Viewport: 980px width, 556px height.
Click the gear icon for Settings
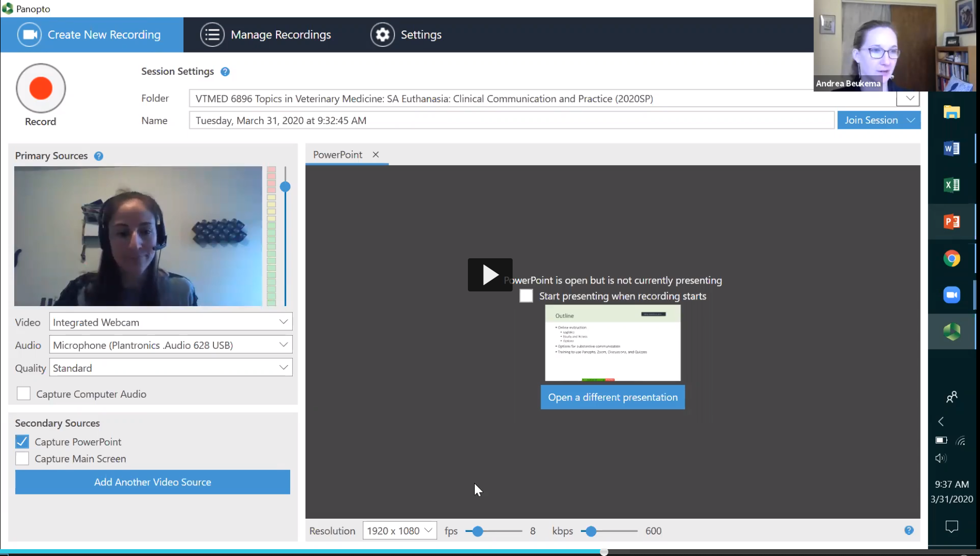tap(382, 35)
